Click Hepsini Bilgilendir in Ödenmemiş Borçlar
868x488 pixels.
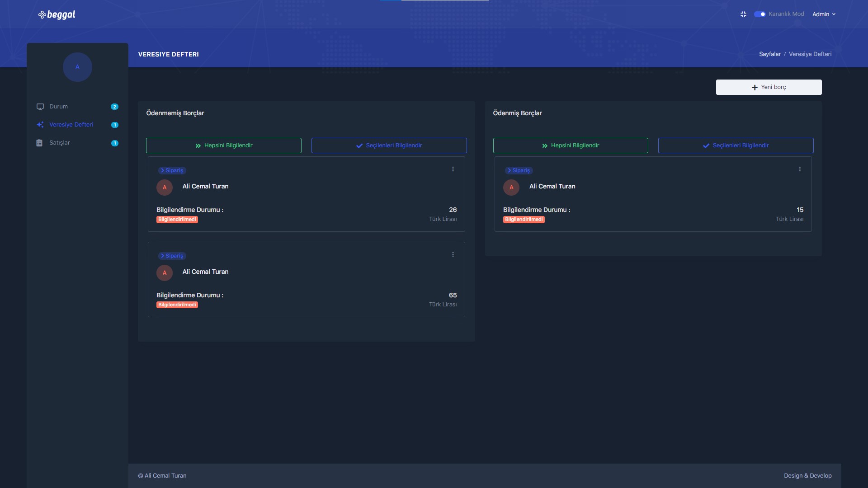[x=224, y=145]
